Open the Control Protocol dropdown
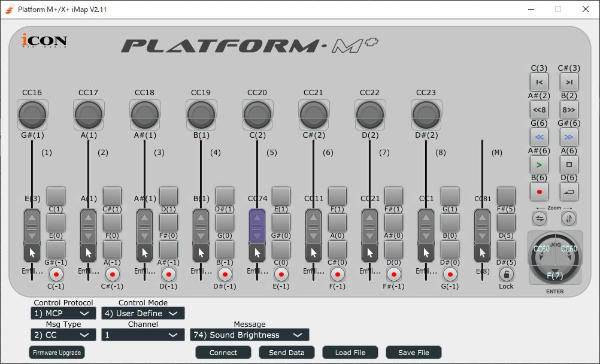This screenshot has height=364, width=600. tap(63, 313)
